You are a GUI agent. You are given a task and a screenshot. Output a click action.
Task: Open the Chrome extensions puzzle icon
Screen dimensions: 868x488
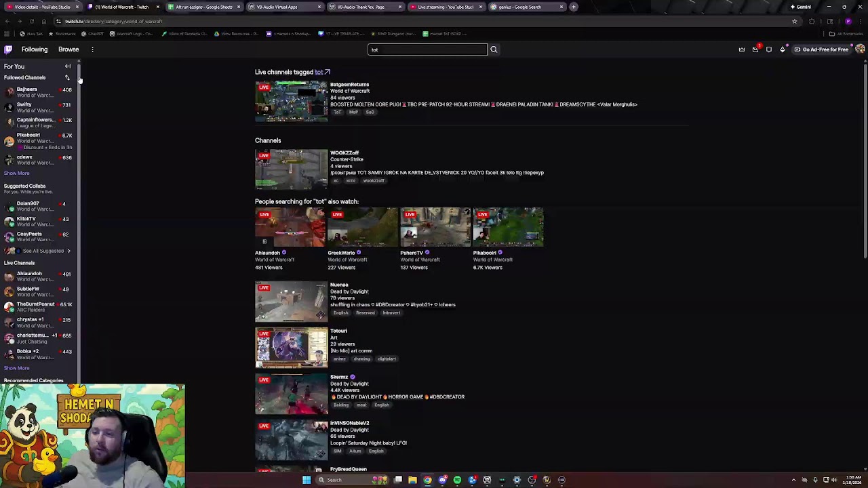click(x=812, y=21)
